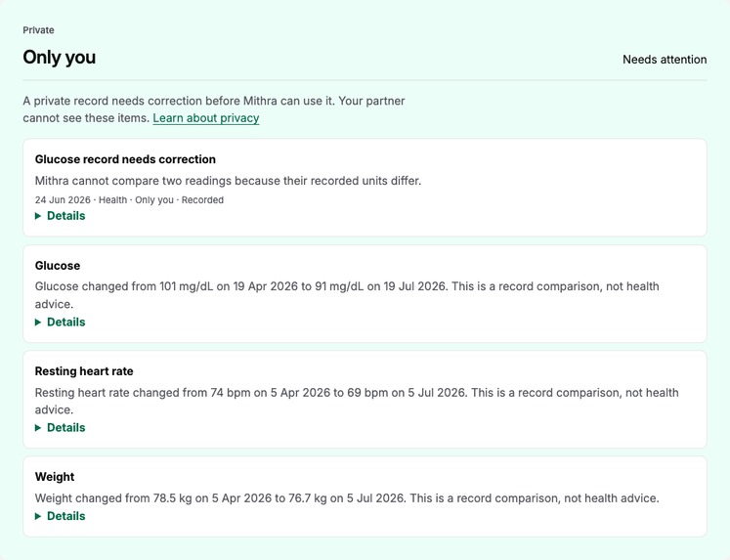Viewport: 730px width, 560px height.
Task: Select the Glucose record needs correction heading
Action: [x=125, y=159]
